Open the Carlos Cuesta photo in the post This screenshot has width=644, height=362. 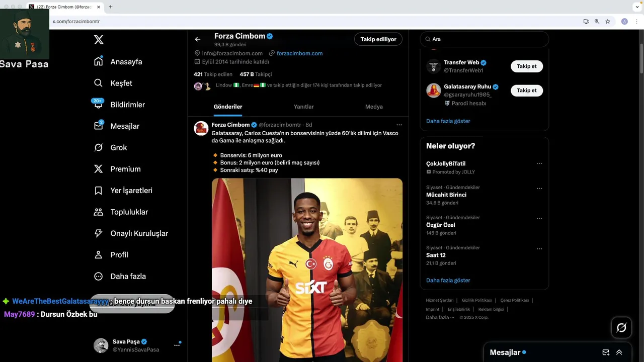[307, 270]
